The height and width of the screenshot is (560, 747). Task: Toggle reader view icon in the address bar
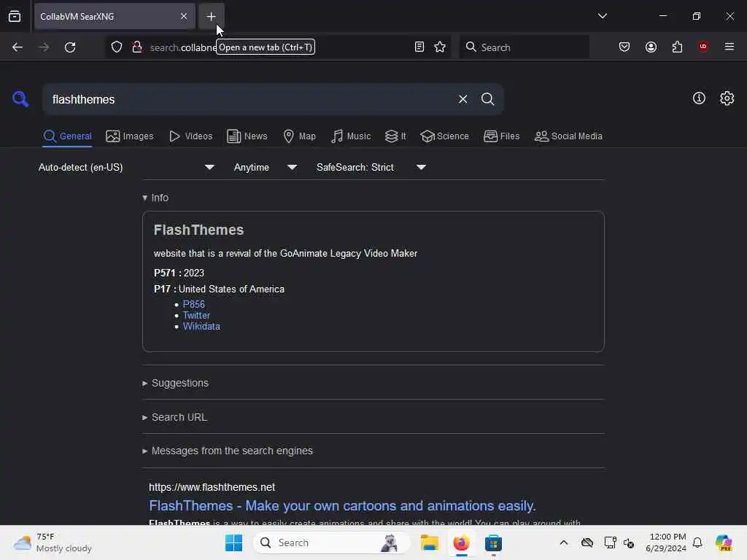click(419, 47)
